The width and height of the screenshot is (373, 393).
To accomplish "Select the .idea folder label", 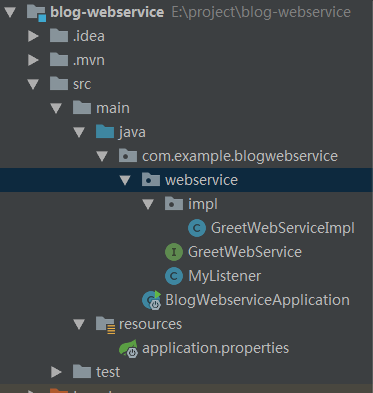I will click(x=89, y=36).
